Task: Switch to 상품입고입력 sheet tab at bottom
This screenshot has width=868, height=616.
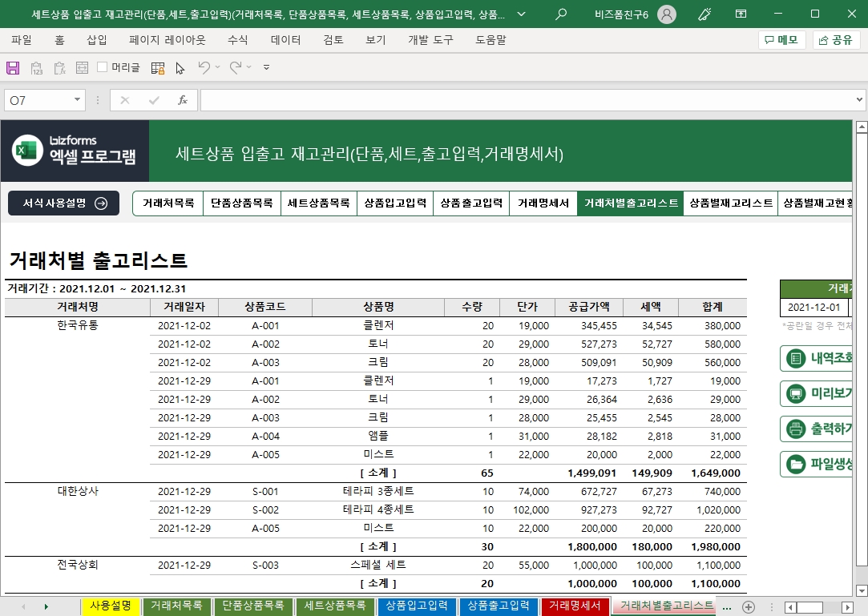Action: (x=417, y=606)
